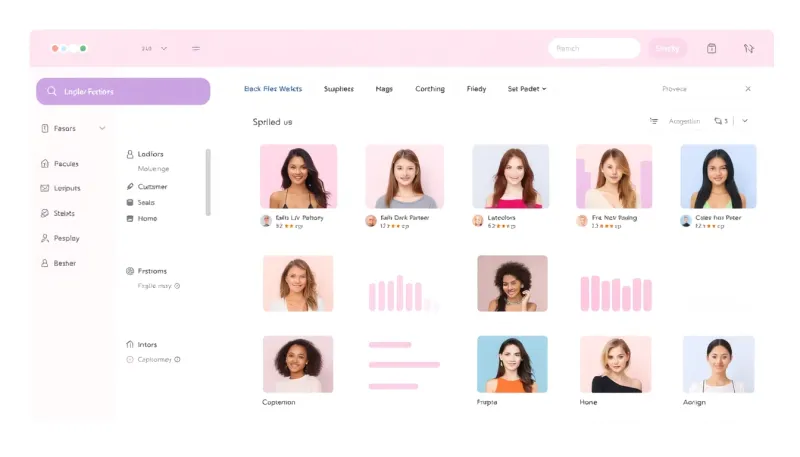Click the Fasors sidebar icon
Screen dimensions: 800x457
45,129
